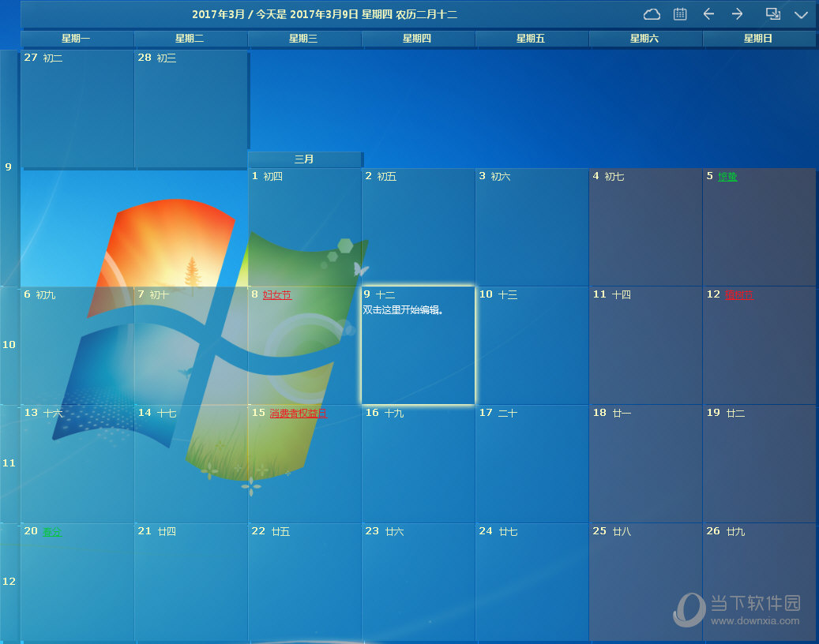Select March 3 初六 cell
The image size is (819, 644).
[x=532, y=227]
